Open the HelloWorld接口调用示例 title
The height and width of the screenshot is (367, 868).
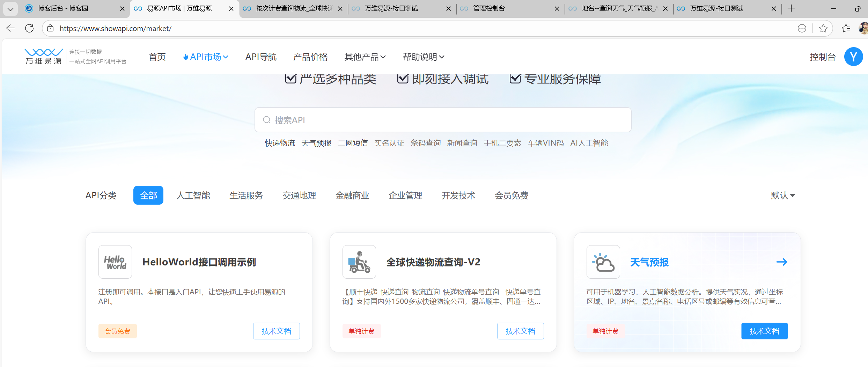[199, 262]
